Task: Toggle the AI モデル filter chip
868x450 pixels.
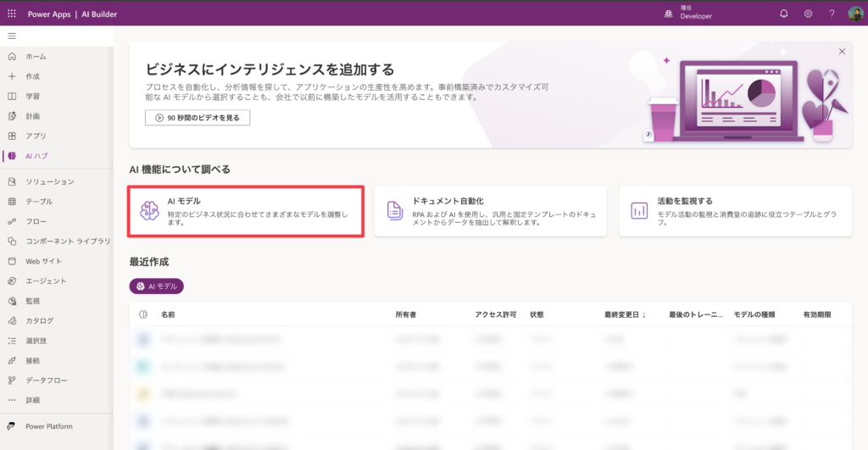Action: click(x=157, y=286)
